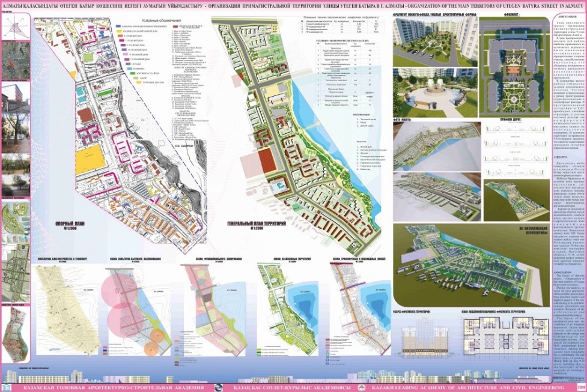Open the underground parking floor plan
587x392 pixels.
507,335
